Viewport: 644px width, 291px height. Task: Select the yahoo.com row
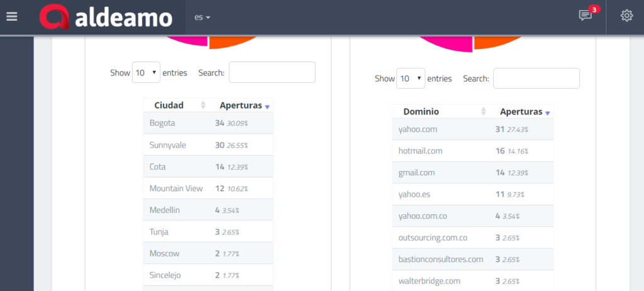click(472, 129)
